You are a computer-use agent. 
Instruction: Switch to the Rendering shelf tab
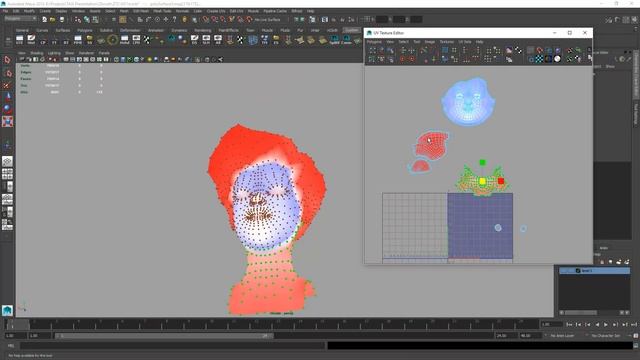tap(202, 31)
